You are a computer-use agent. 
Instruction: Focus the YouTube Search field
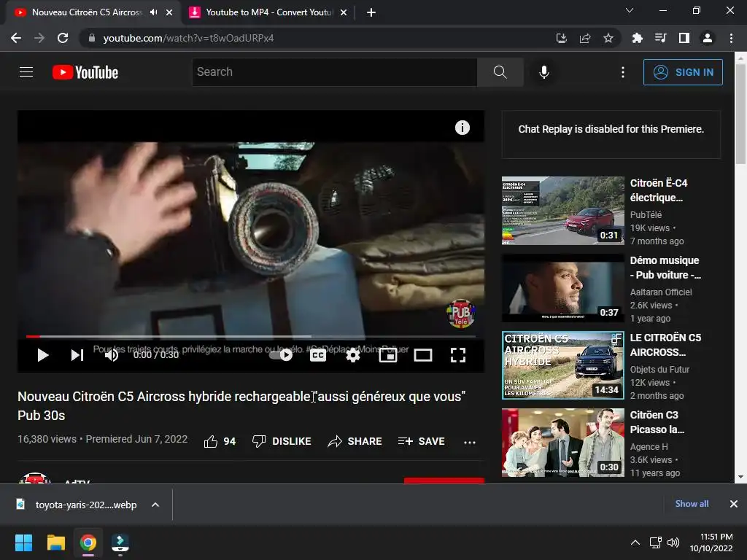pos(334,72)
